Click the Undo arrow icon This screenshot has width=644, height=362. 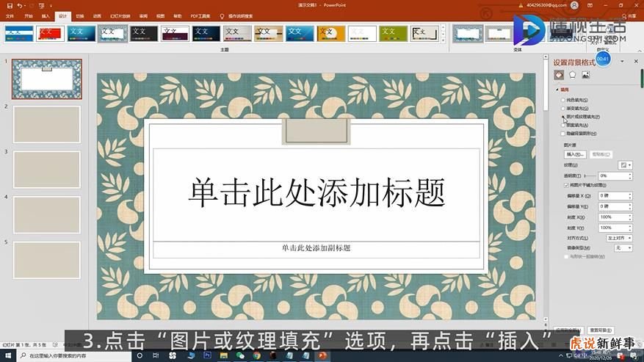tap(20, 6)
